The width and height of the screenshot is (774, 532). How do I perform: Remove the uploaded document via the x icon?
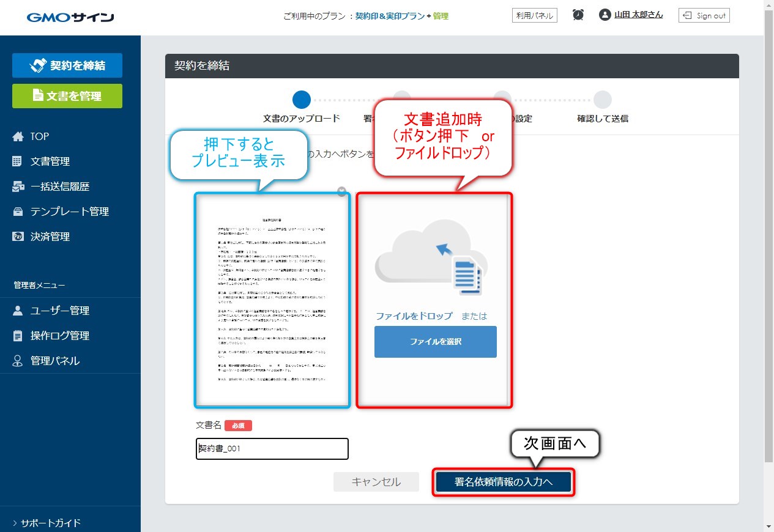tap(341, 191)
